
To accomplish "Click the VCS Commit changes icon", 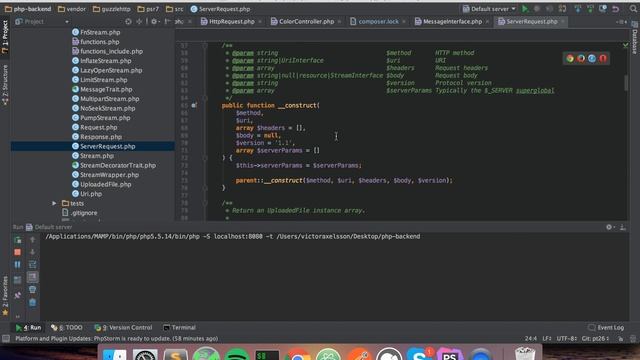I will click(590, 9).
